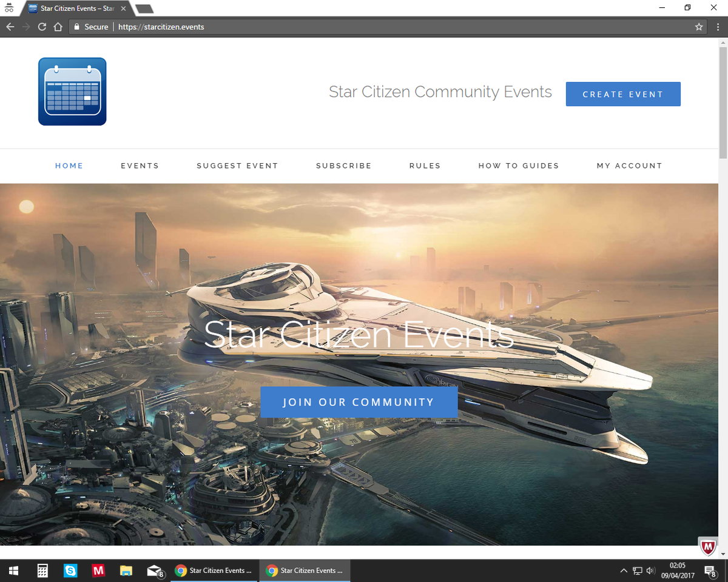Close the Star Citizen Events browser tab
The height and width of the screenshot is (582, 728).
(124, 8)
